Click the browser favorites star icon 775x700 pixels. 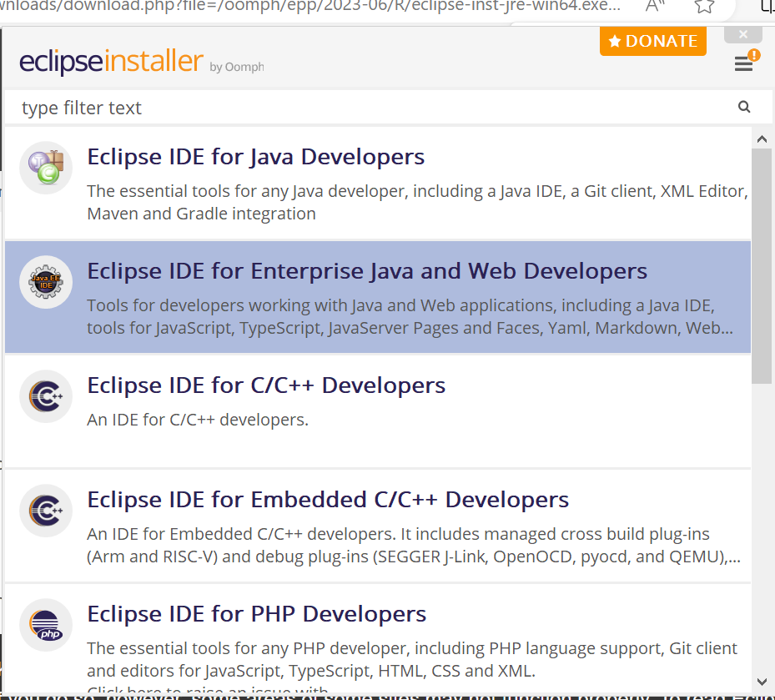pyautogui.click(x=704, y=6)
